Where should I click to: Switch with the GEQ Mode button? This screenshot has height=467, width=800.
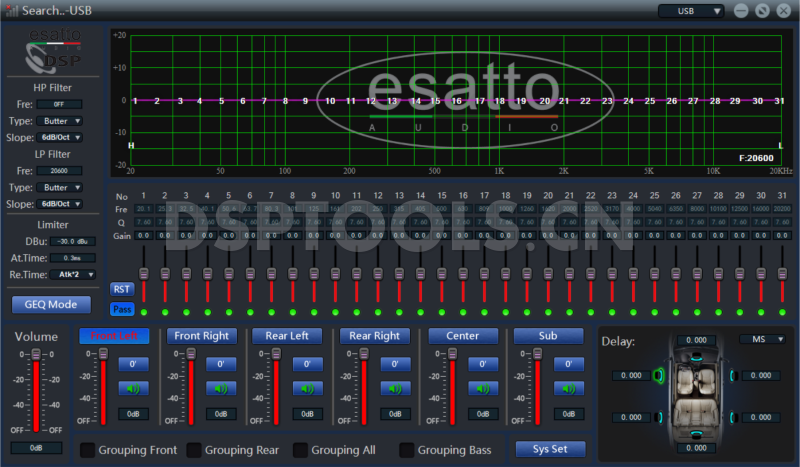pos(51,305)
